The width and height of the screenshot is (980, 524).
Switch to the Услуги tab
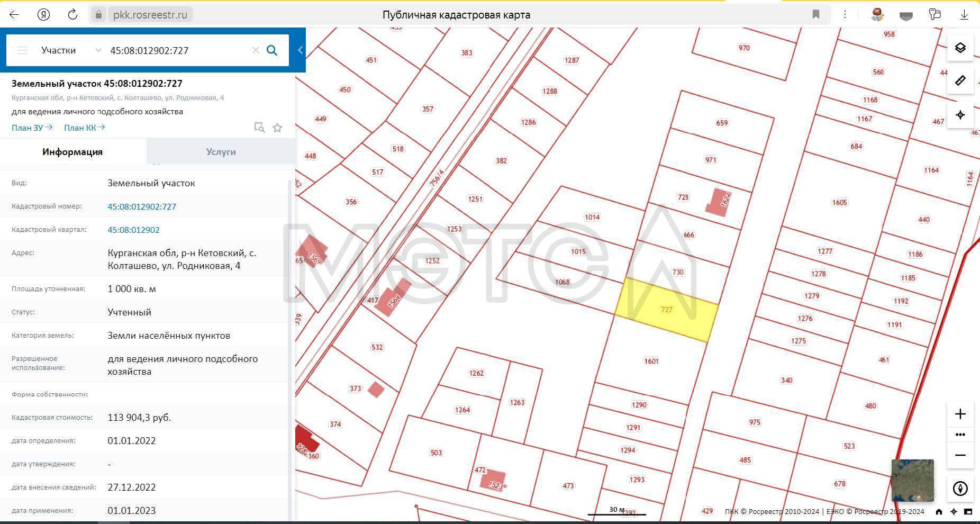click(221, 152)
